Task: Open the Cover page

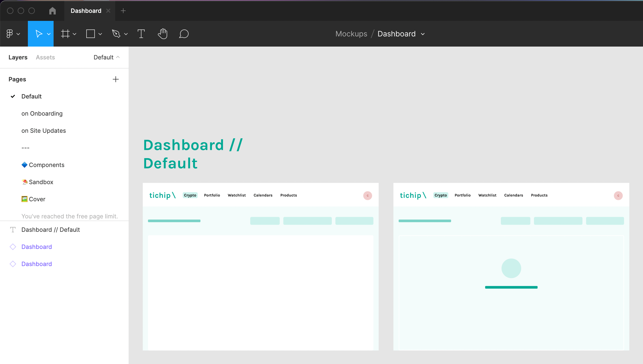Action: click(37, 199)
